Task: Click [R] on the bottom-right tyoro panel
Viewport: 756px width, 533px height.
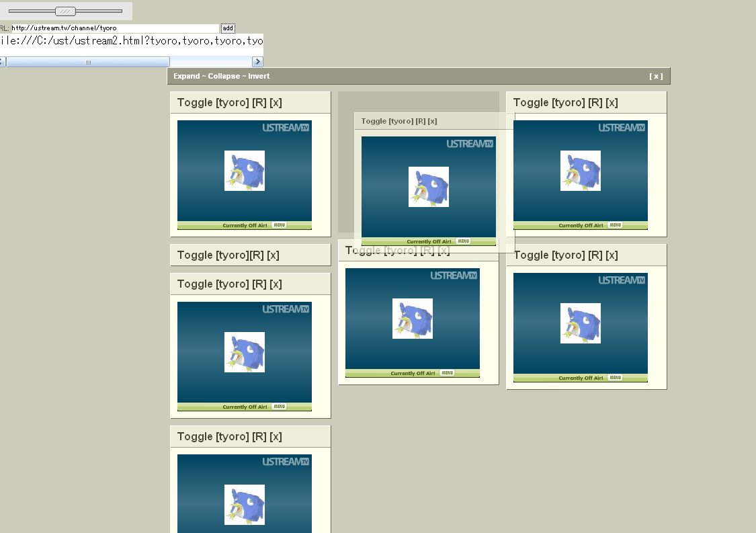Action: (595, 255)
